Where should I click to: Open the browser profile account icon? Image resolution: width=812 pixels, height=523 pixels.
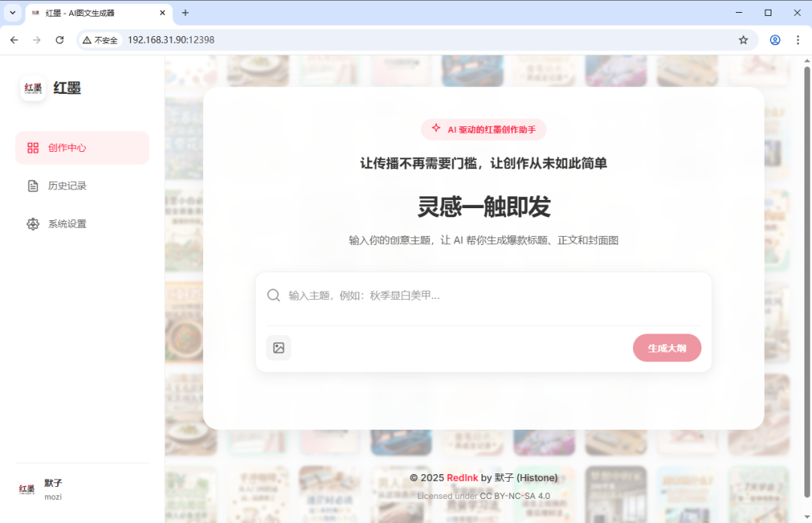tap(774, 40)
